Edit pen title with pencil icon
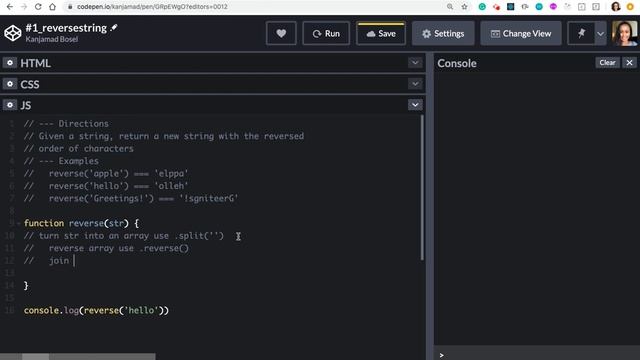 coord(114,27)
